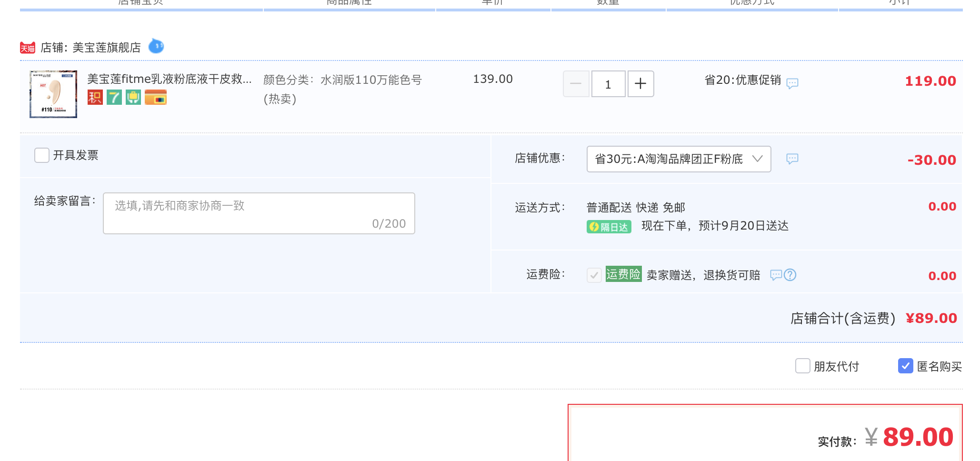Open the 美宝莲旗舰店 store name link
Viewport: 980px width, 461px height.
(x=107, y=48)
